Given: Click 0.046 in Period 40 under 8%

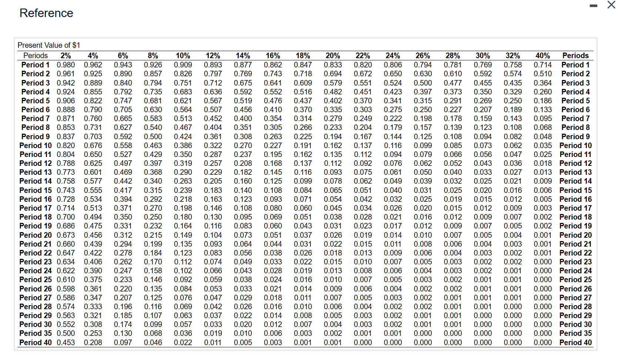Looking at the screenshot, I should click(x=153, y=343).
